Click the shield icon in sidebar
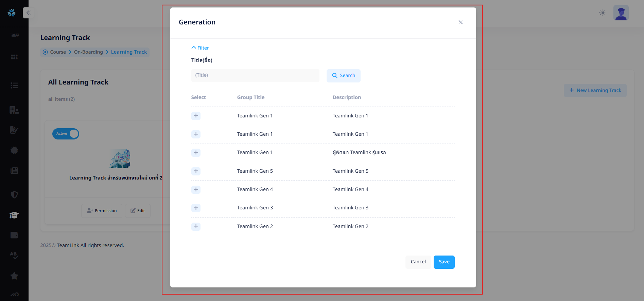 click(x=14, y=194)
